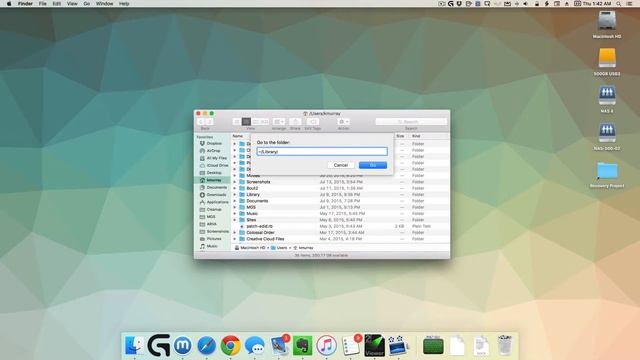Open the Help menu
The height and width of the screenshot is (360, 640).
tap(124, 4)
